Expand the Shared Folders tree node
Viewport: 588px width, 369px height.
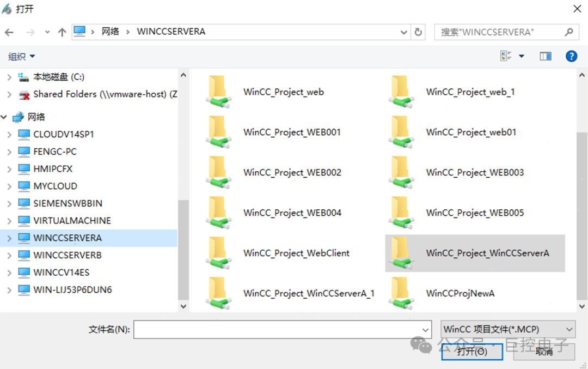9,95
